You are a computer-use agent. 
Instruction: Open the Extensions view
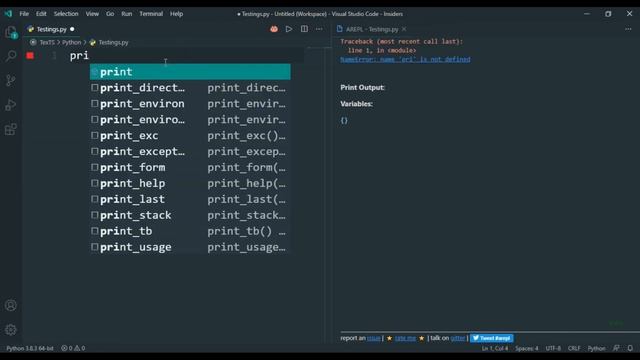pyautogui.click(x=11, y=129)
